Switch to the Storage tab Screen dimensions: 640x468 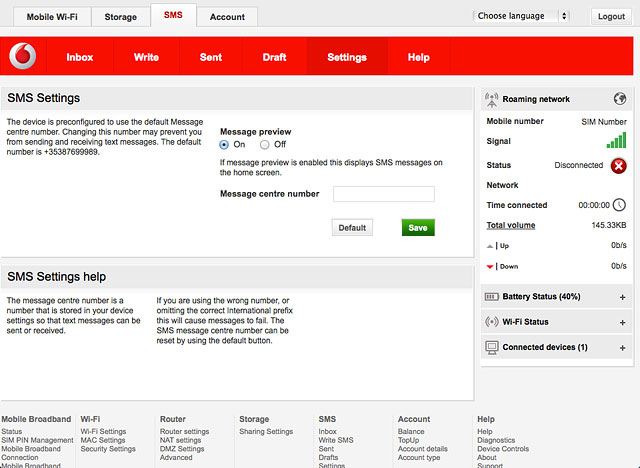tap(120, 17)
